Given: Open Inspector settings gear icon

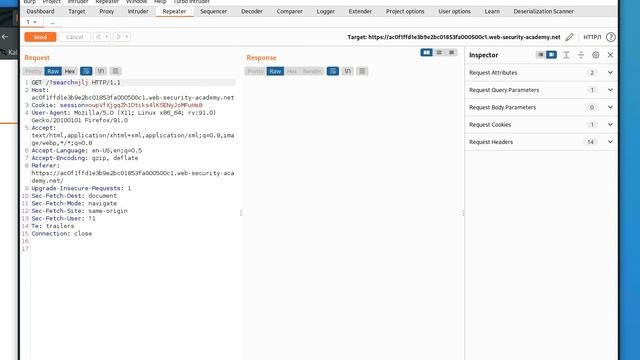Looking at the screenshot, I should [596, 55].
